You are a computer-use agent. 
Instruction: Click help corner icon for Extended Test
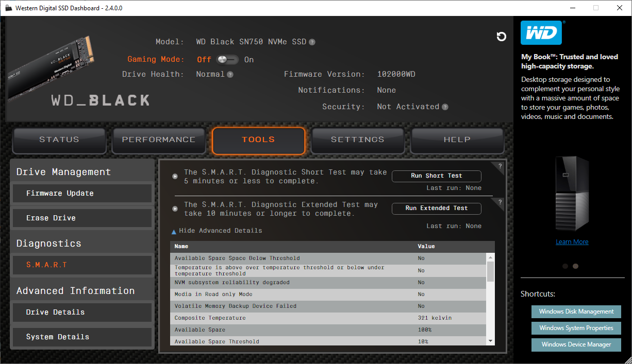coord(500,202)
